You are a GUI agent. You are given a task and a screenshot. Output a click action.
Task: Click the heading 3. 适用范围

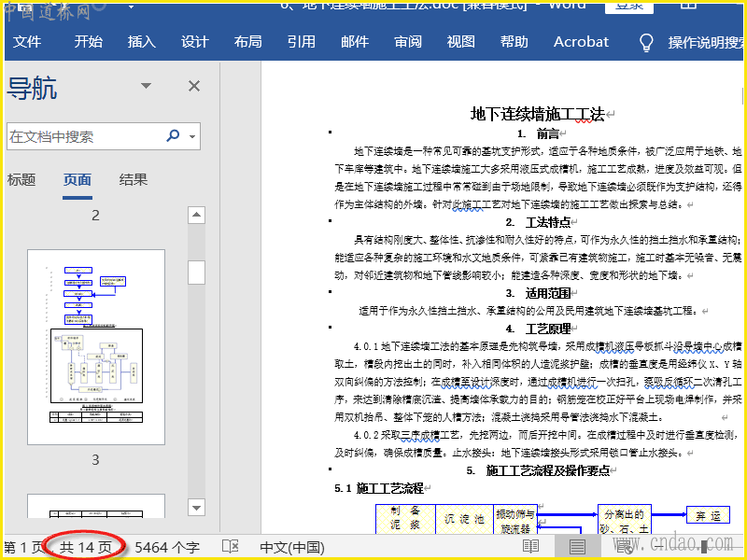(x=538, y=293)
